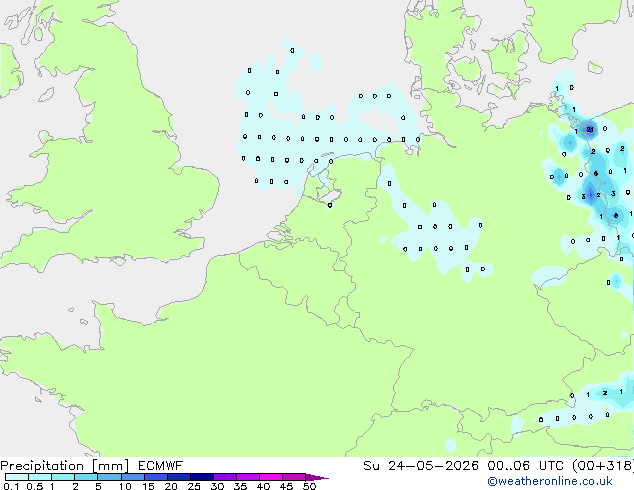Click the 0.1–0.5 mm legend color box
This screenshot has width=634, height=490.
[17, 477]
